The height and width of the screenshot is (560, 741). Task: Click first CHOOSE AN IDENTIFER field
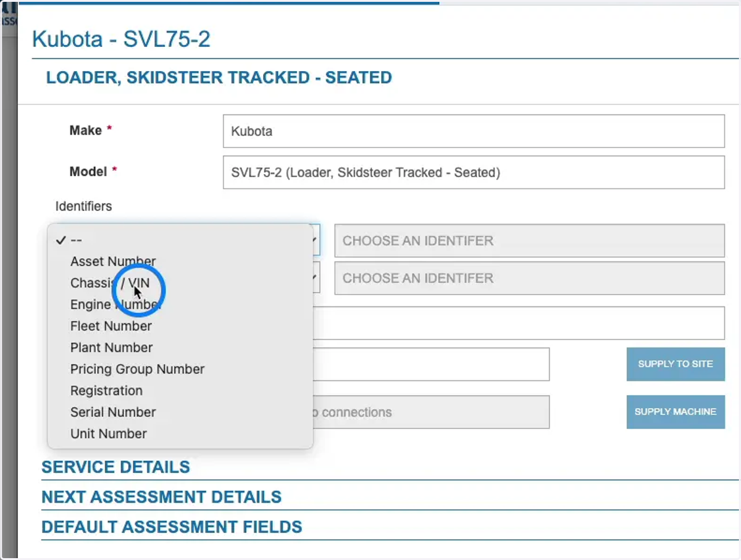pos(530,241)
